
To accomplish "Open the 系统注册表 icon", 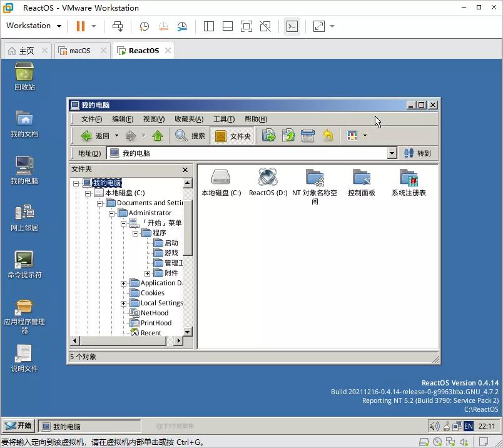I will point(408,178).
